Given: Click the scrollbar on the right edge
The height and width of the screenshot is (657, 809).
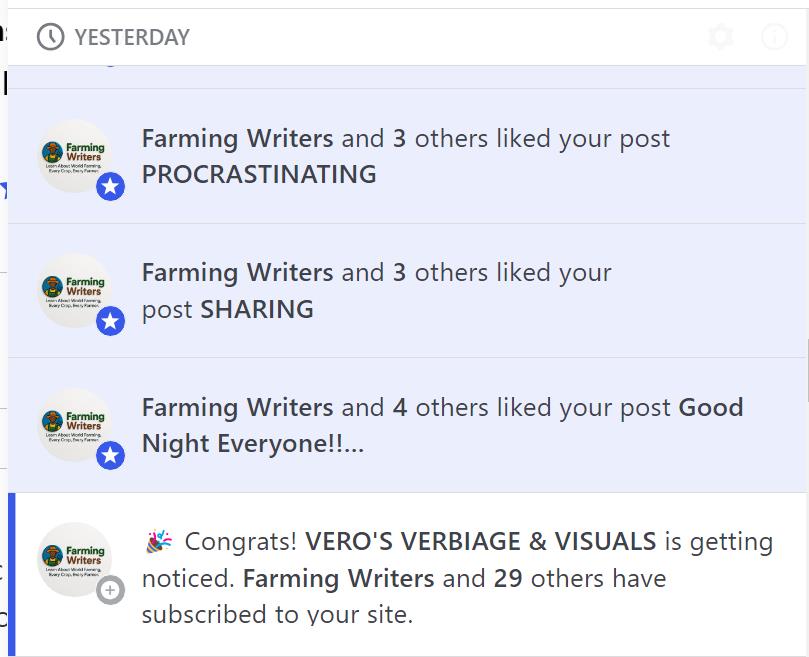Looking at the screenshot, I should coord(807,371).
